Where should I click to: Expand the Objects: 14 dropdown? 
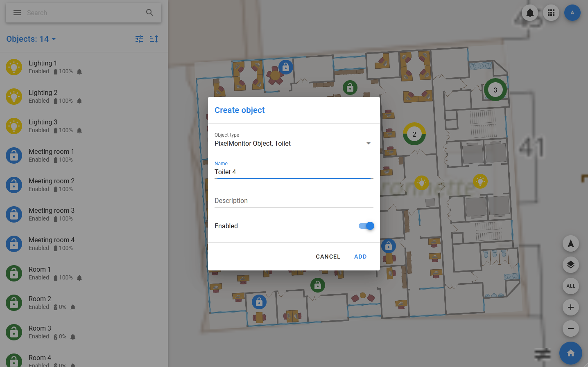(x=31, y=39)
